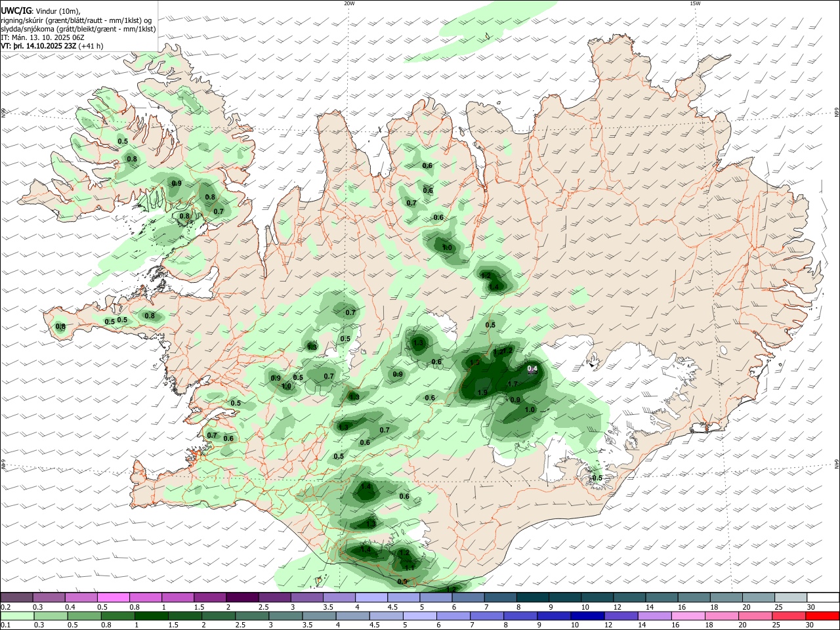Screen dimensions: 840x630
Task: Select the bright magenta swatch between 0.5 and 0.8
Action: point(113,597)
